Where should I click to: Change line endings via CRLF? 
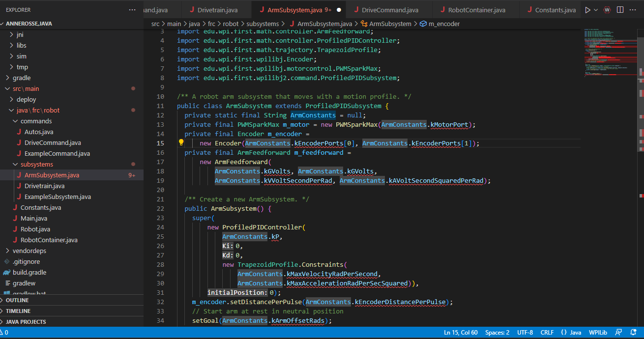click(547, 332)
